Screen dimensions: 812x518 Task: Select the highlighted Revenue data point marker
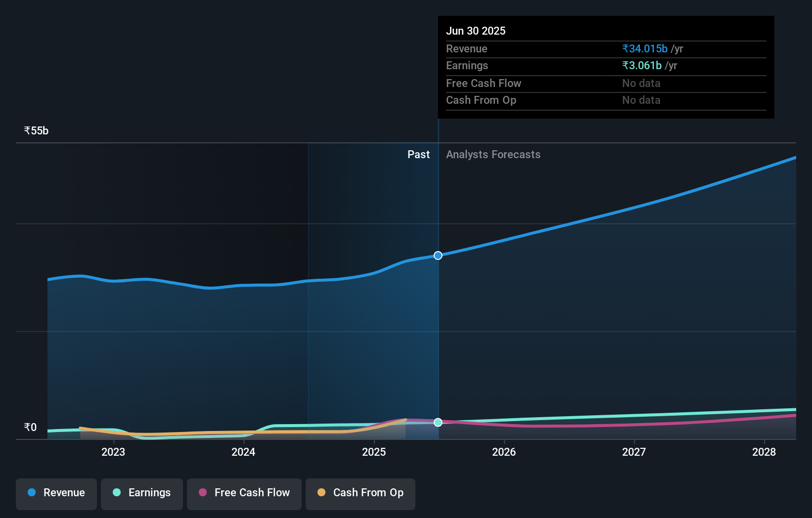click(x=438, y=256)
